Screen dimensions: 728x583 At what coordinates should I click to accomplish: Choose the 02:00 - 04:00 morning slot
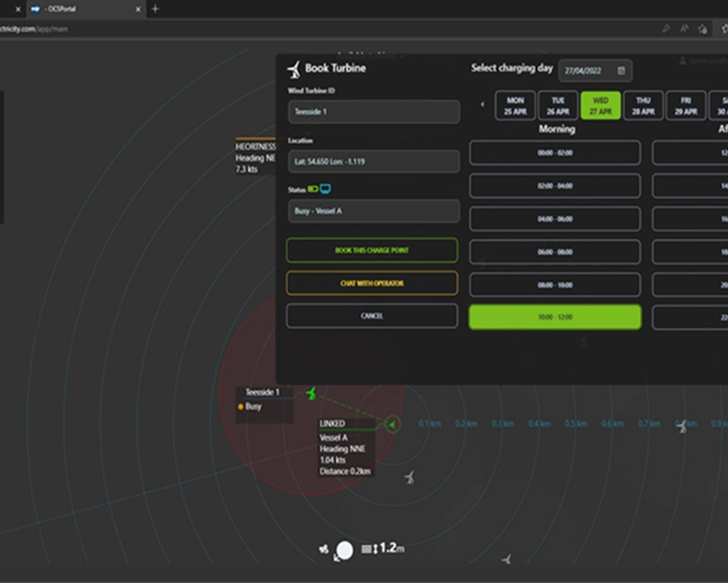pos(555,185)
